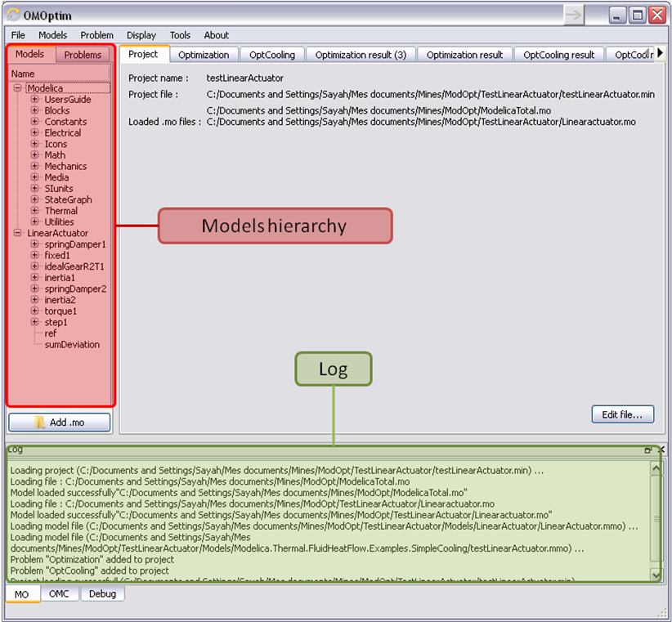Click the Add .mo folder button
672x622 pixels.
click(x=59, y=422)
